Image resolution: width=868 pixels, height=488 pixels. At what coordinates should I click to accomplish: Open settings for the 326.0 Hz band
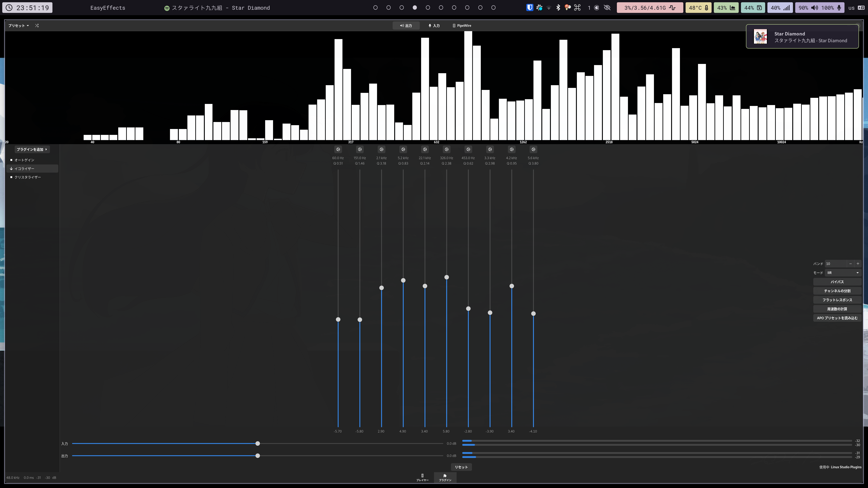coord(446,149)
